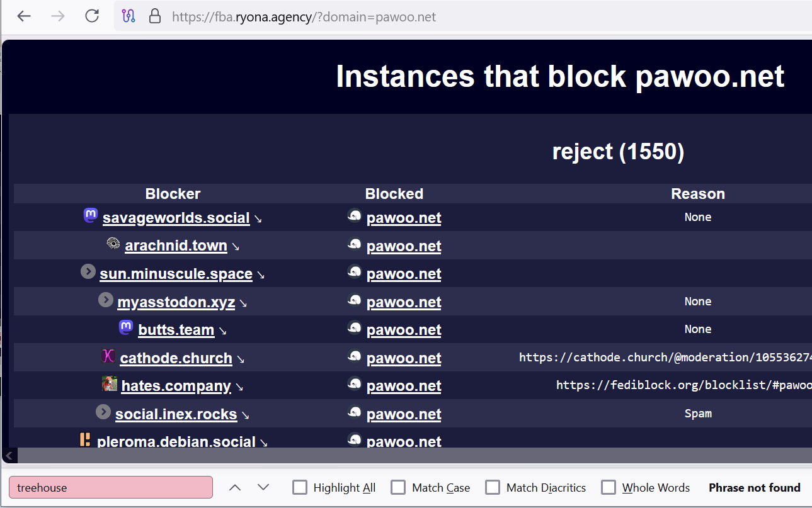Click the arrow after hates.company
The height and width of the screenshot is (508, 812).
tap(239, 388)
